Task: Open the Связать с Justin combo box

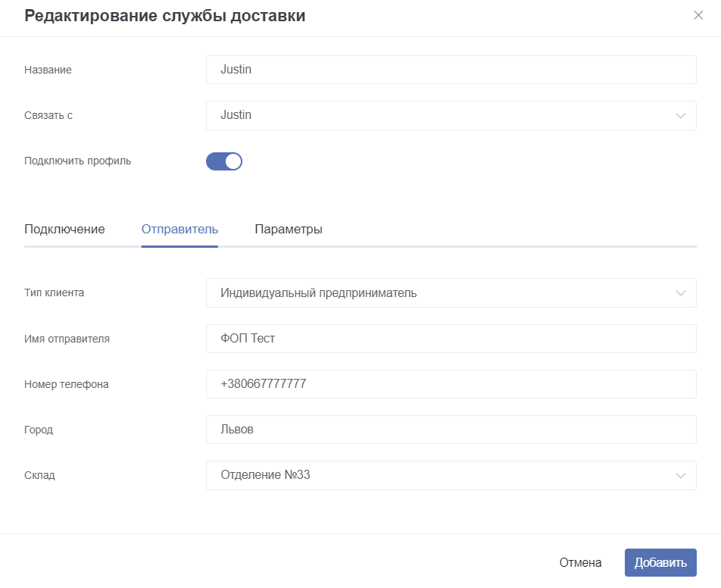Action: [x=451, y=115]
